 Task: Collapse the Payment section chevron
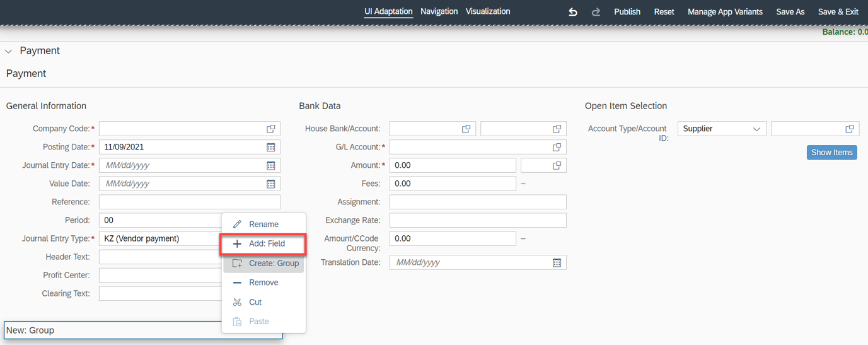click(9, 51)
